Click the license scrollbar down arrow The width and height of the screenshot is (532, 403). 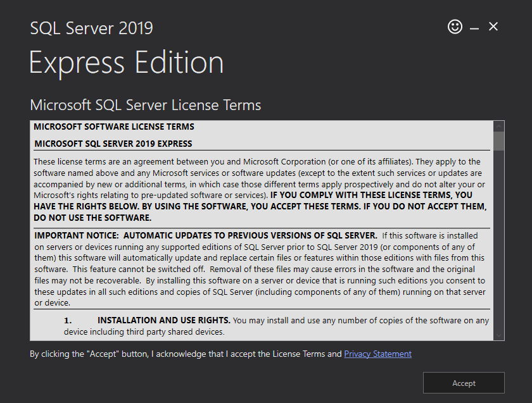[x=498, y=335]
